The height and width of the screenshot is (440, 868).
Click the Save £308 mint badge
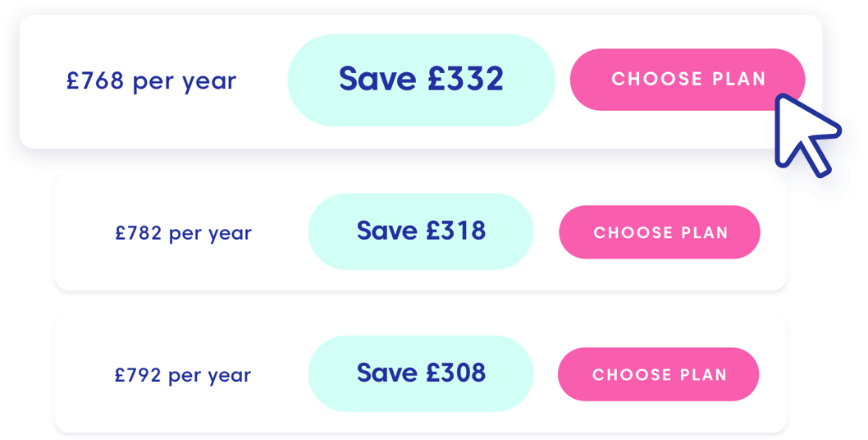tap(421, 374)
